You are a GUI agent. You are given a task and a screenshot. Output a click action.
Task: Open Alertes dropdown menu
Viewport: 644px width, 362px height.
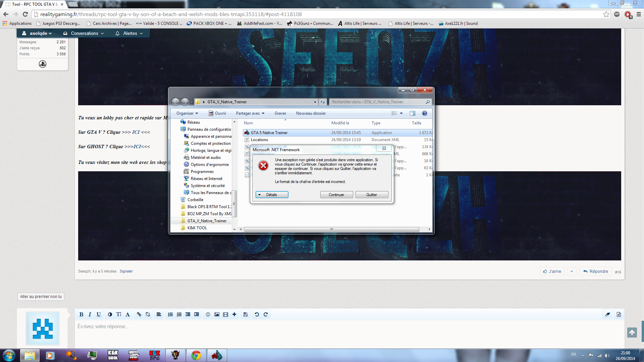pyautogui.click(x=129, y=33)
